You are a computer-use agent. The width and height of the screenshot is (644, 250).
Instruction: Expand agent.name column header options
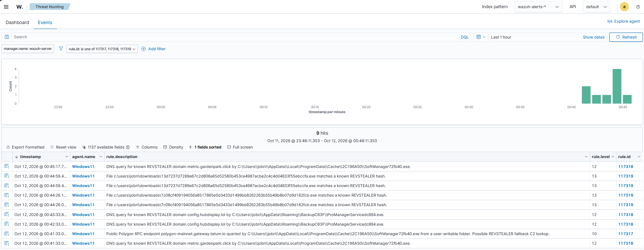(x=100, y=157)
